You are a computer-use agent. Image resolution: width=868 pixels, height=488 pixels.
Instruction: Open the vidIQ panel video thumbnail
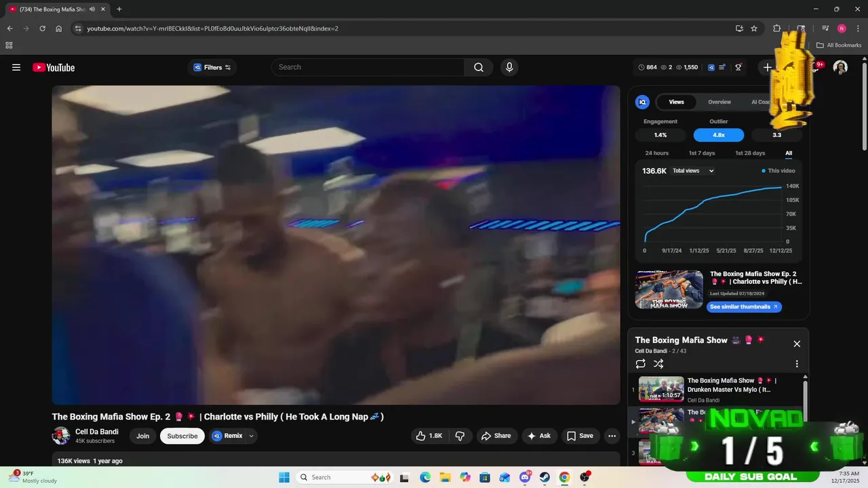pyautogui.click(x=669, y=289)
